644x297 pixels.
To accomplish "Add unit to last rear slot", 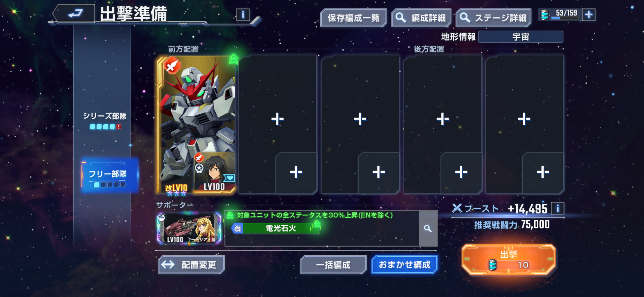I will click(x=524, y=119).
